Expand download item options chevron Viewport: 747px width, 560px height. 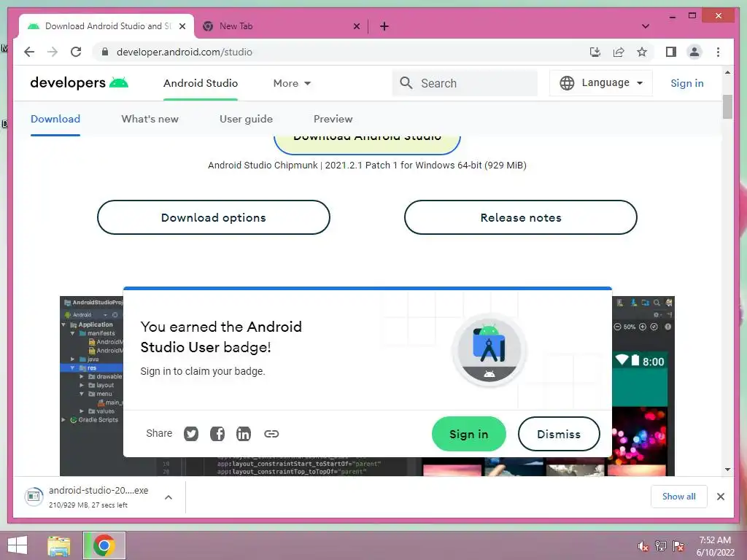point(169,497)
